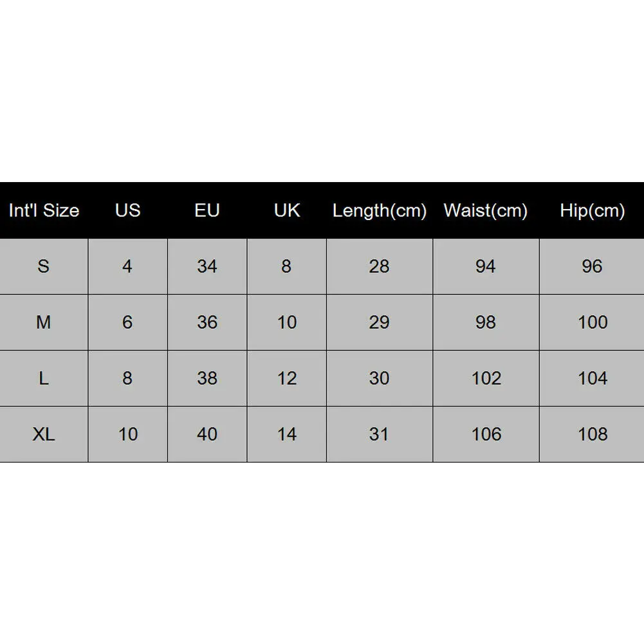
Task: Select the US column header
Action: click(127, 210)
